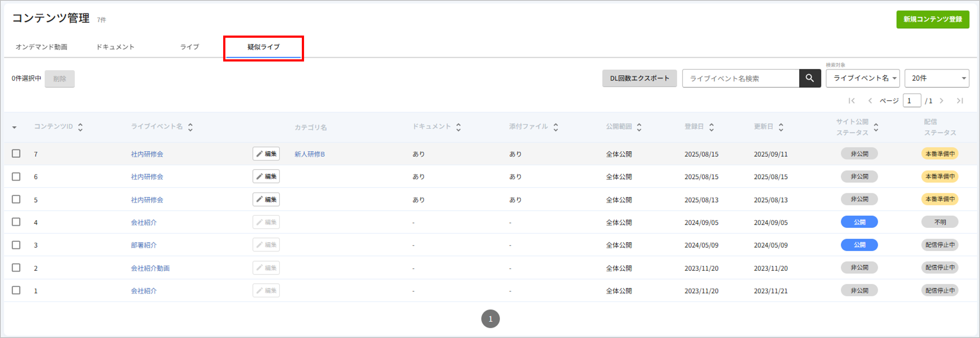
Task: Click カテゴリ名 column header
Action: [310, 128]
